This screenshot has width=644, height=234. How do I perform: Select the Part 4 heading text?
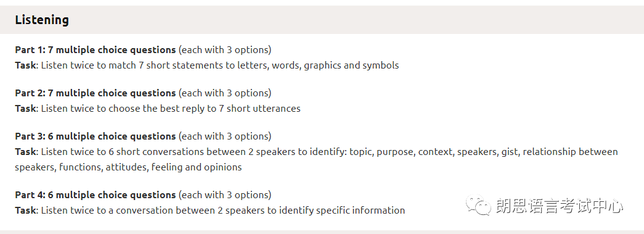pyautogui.click(x=96, y=195)
